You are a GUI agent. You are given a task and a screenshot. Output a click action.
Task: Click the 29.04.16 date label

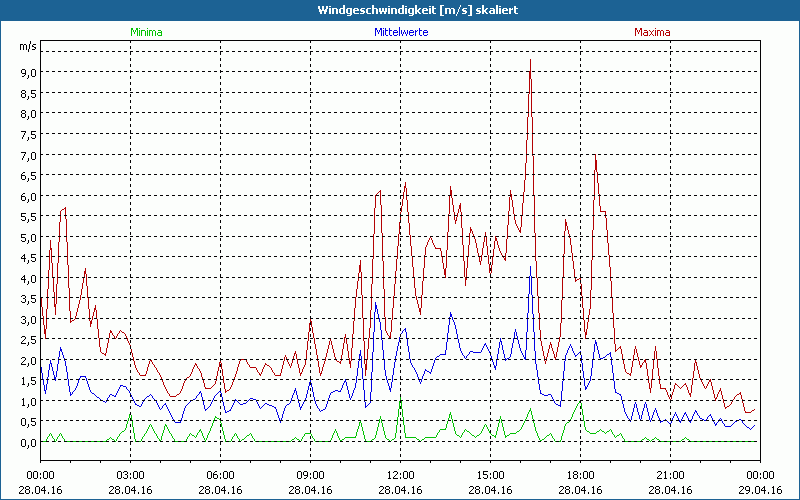pos(760,490)
